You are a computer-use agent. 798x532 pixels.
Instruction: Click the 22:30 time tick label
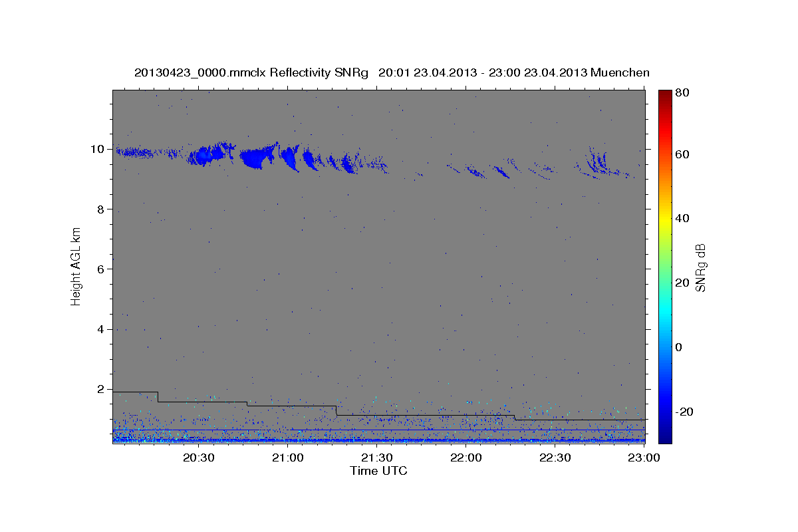coord(555,458)
